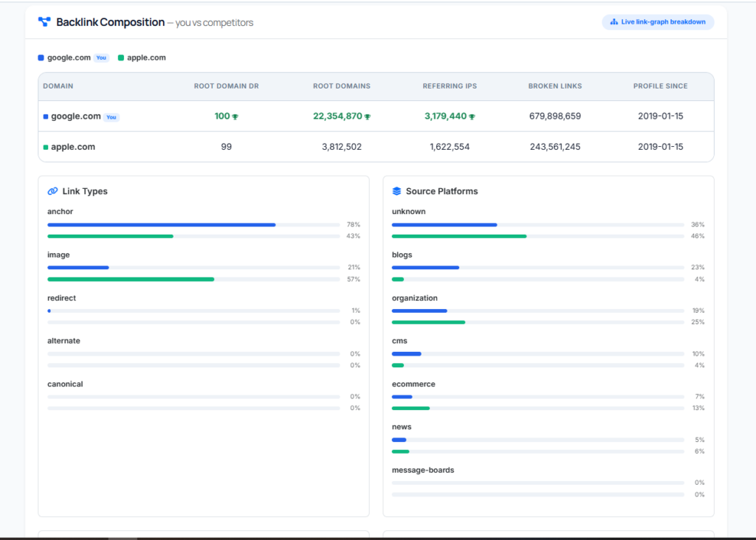The width and height of the screenshot is (756, 540).
Task: Click the trophy icon beside 22,354,870
Action: pos(368,117)
